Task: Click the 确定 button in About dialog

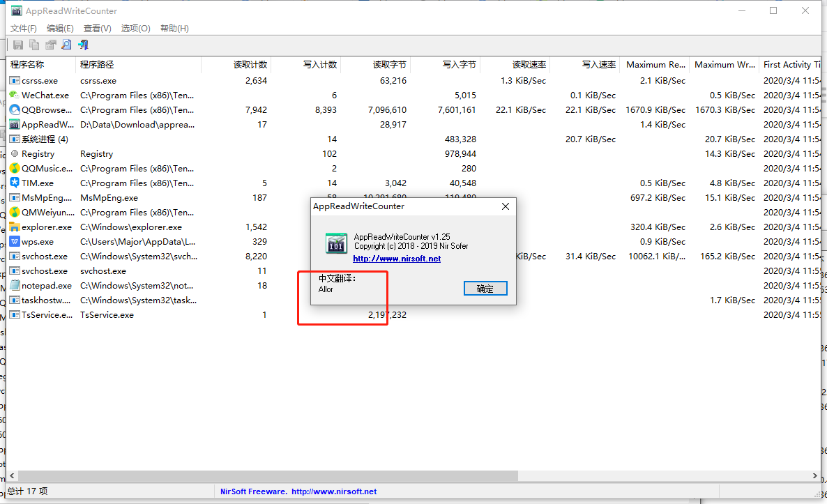Action: click(485, 289)
